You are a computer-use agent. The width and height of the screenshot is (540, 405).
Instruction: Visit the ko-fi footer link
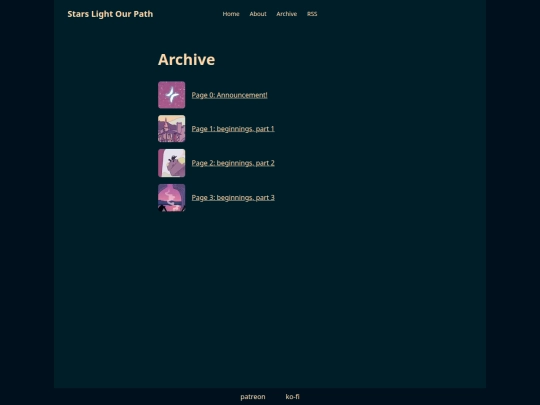click(292, 397)
